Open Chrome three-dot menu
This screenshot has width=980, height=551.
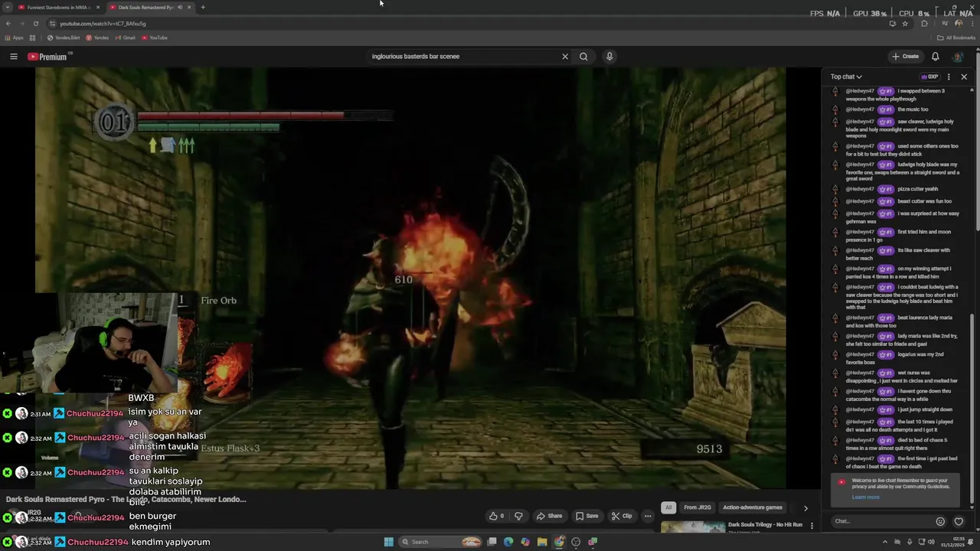coord(972,24)
